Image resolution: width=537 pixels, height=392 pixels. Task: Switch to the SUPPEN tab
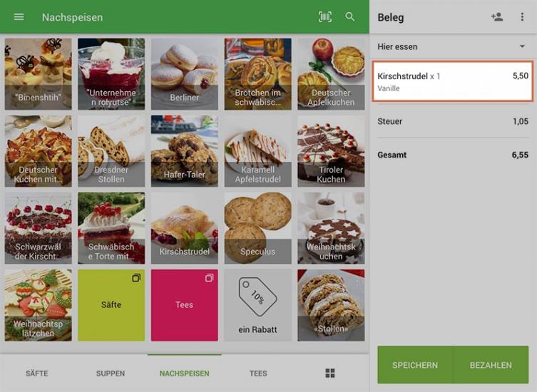click(x=111, y=373)
